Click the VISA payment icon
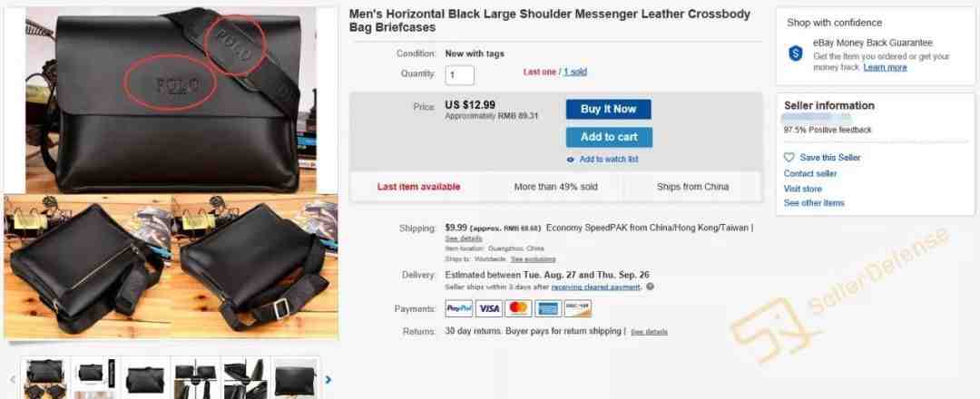Viewport: 980px width, 399px height. point(489,308)
